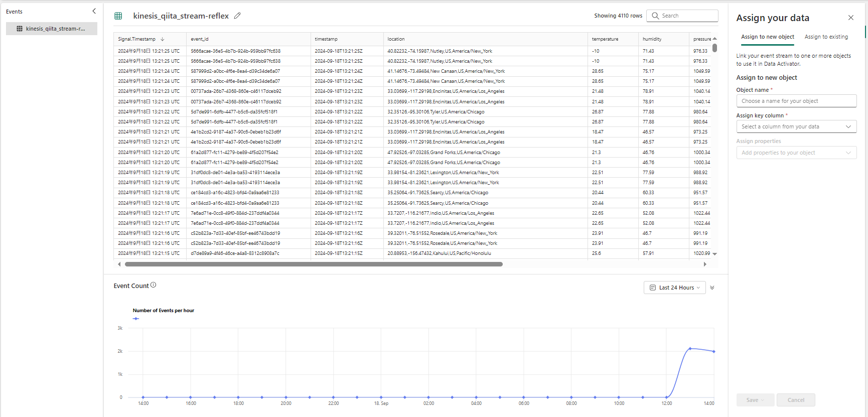Sort by the Signal.Timestamp arrow icon
The width and height of the screenshot is (868, 417).
163,39
